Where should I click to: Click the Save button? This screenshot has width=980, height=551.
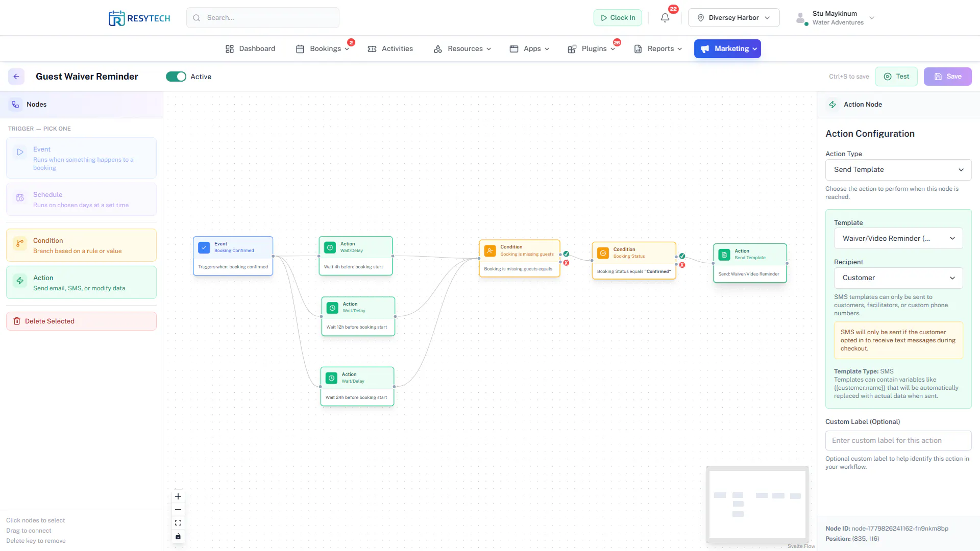(948, 77)
